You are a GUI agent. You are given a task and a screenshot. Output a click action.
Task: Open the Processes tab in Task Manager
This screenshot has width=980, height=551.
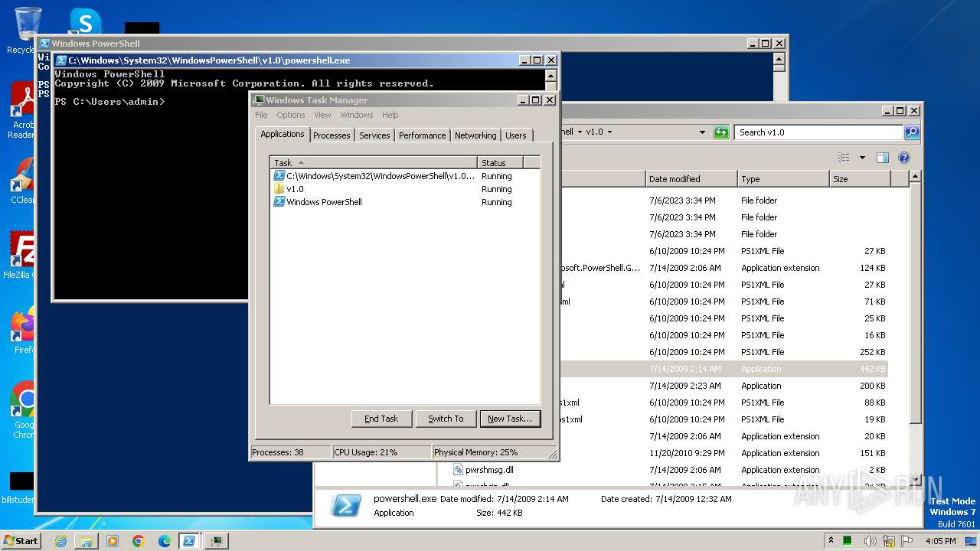click(x=332, y=135)
